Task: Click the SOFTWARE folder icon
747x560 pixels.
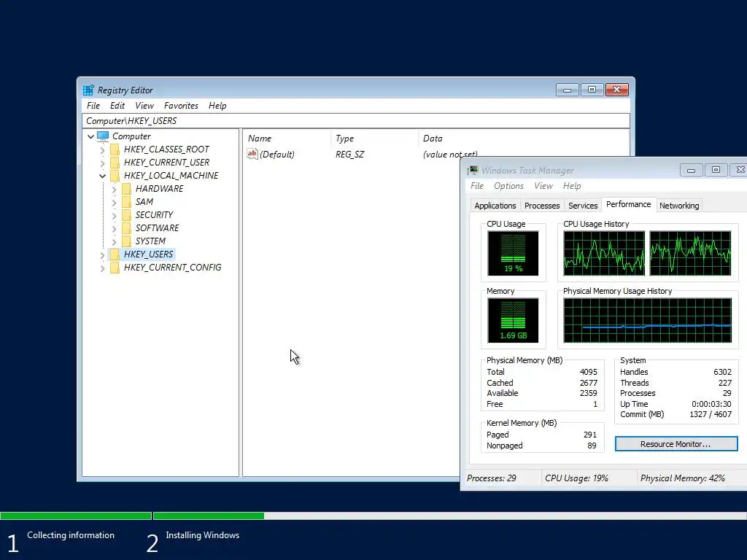Action: 126,228
